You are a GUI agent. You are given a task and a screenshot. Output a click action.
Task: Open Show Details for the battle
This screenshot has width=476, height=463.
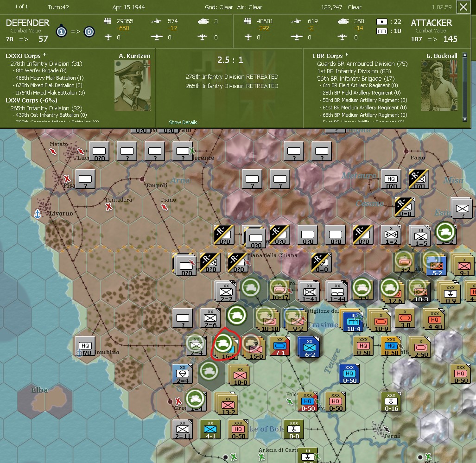pyautogui.click(x=183, y=122)
